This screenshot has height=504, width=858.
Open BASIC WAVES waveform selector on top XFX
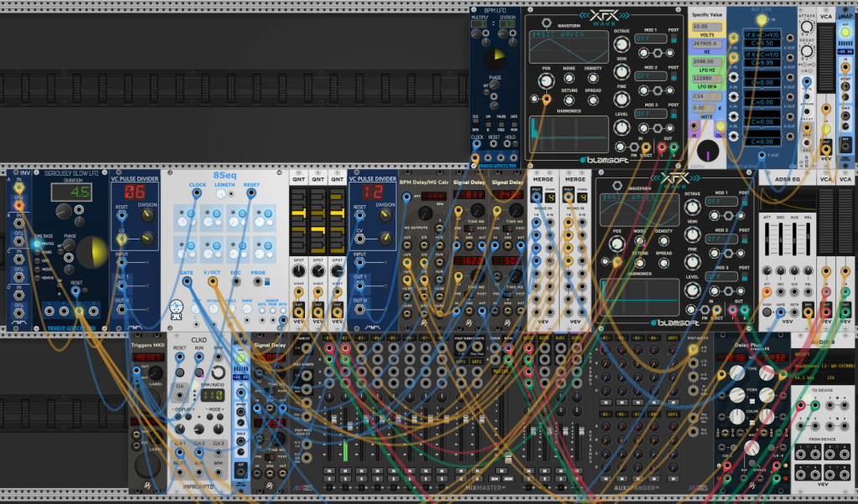(x=569, y=34)
